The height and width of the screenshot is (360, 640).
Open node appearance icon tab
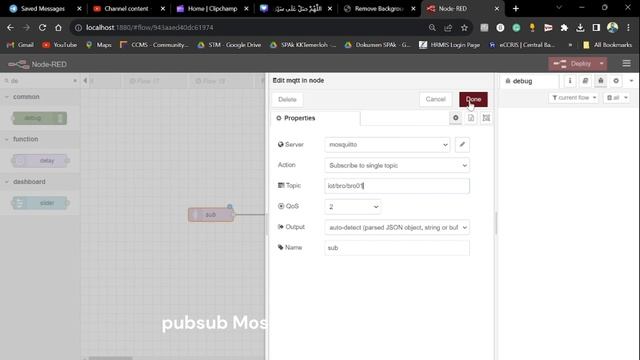tap(486, 118)
